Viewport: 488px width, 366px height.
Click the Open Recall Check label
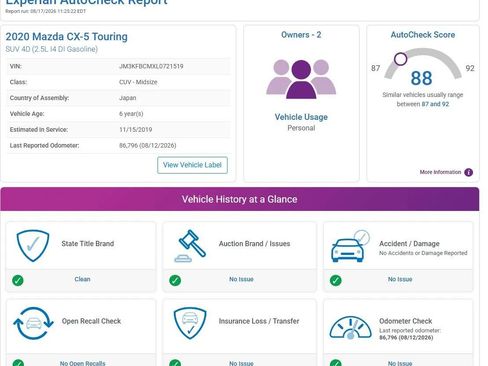pos(91,321)
